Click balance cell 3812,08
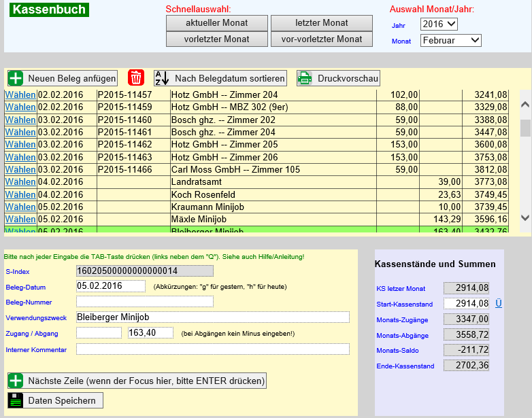Viewport: 532px width, 418px height. click(485, 169)
